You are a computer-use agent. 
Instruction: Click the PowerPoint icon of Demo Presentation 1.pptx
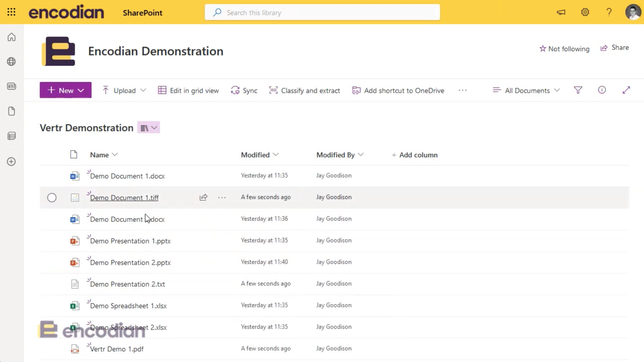pyautogui.click(x=74, y=241)
